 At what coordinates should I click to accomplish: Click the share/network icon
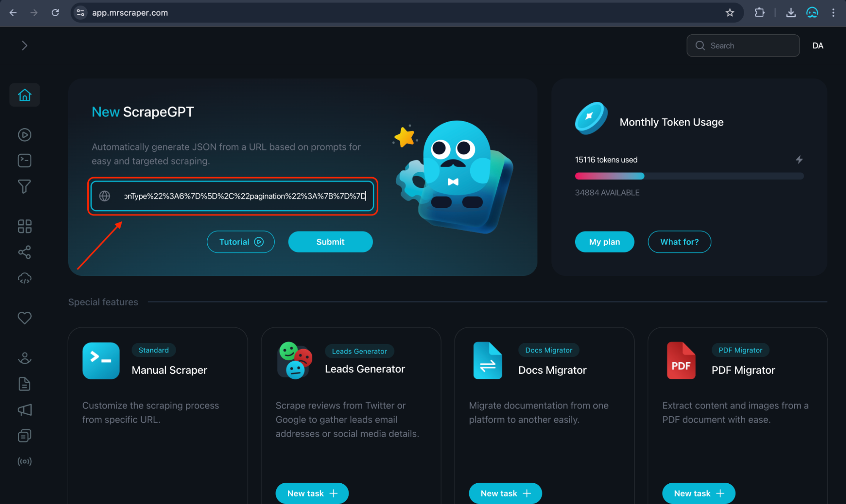[25, 252]
